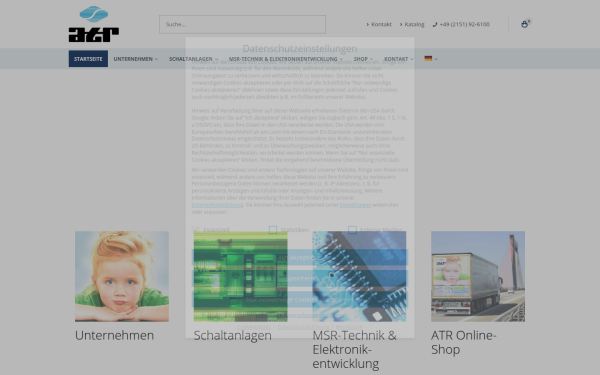Tick the Externe Medien cookie checkbox
Viewport: 600px width, 375px height.
click(352, 230)
